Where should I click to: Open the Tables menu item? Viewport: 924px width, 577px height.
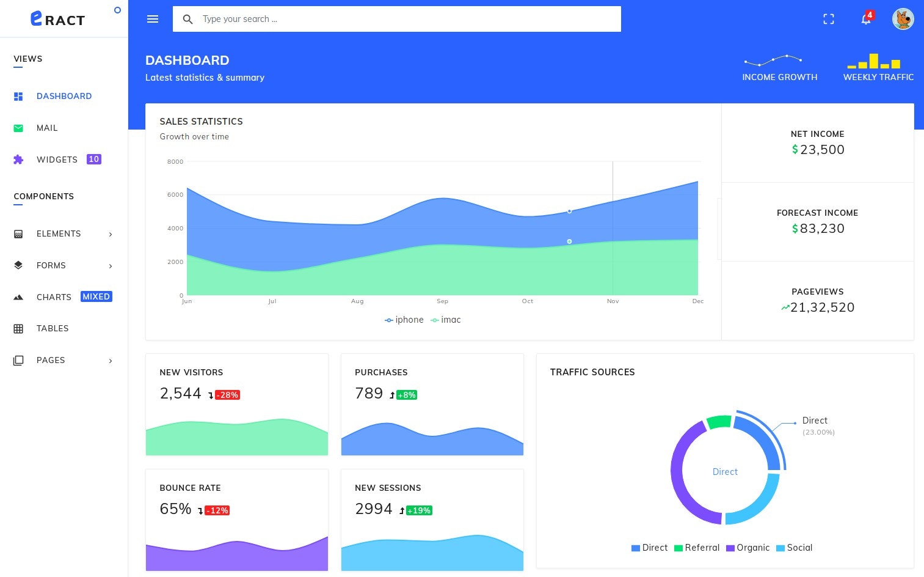53,328
